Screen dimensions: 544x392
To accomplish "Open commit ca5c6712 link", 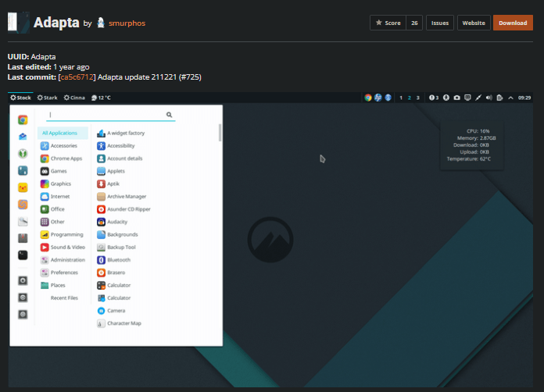I will coord(77,77).
